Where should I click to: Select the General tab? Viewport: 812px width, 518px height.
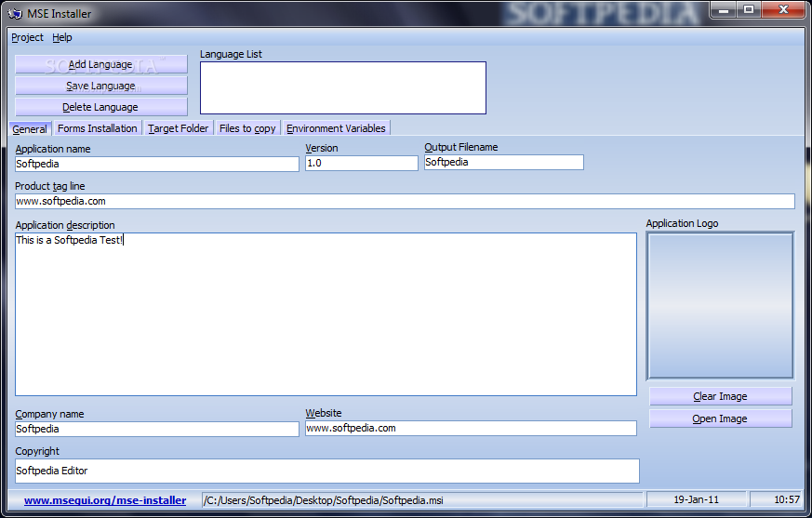pos(30,129)
